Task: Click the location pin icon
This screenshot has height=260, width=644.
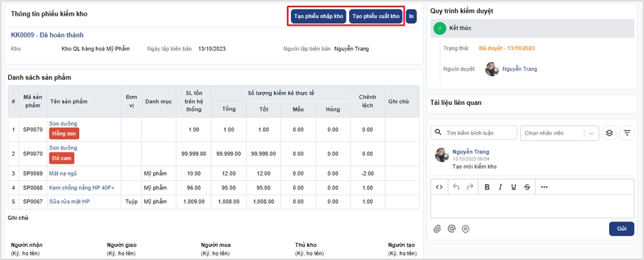Action: (465, 229)
